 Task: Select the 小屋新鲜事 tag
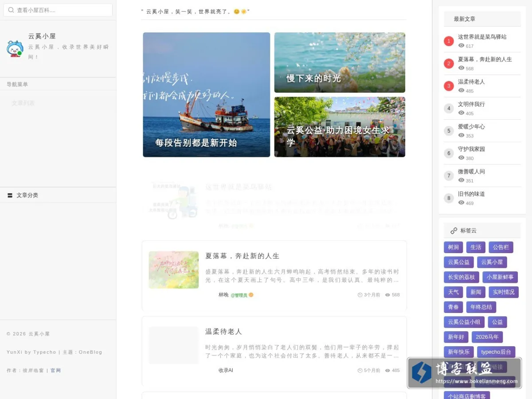click(500, 277)
